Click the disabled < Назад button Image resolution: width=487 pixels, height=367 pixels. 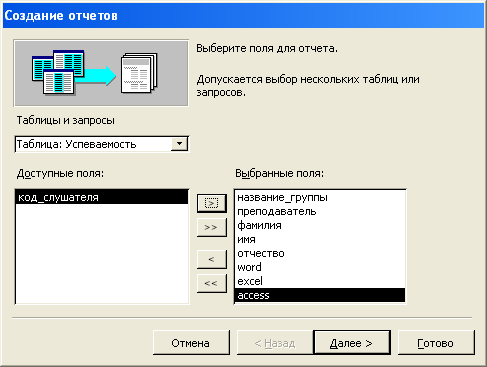coord(275,343)
